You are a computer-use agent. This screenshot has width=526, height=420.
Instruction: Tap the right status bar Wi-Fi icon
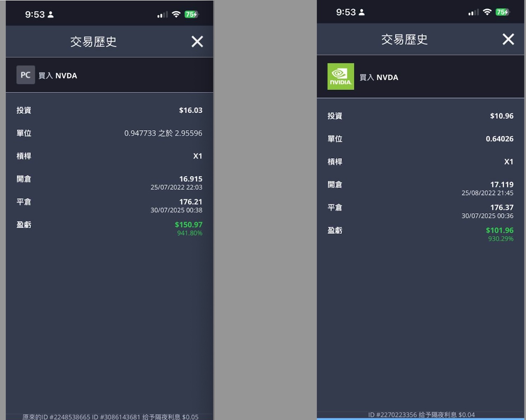click(x=487, y=12)
